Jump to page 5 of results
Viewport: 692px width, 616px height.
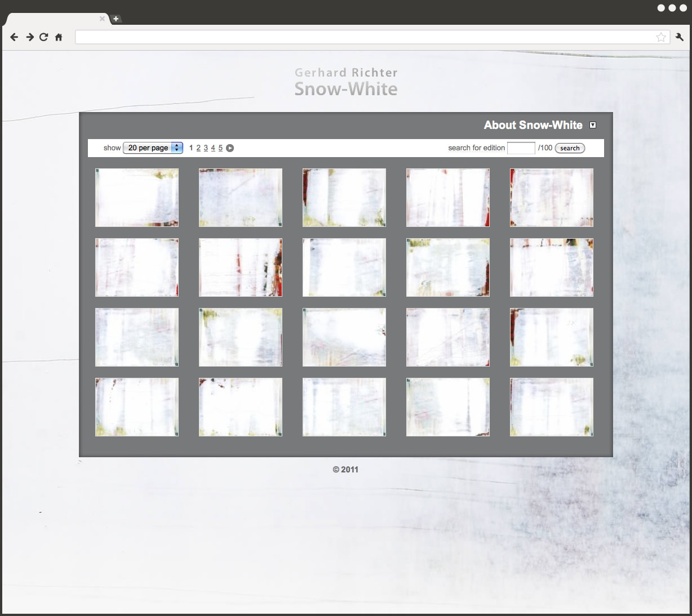(x=220, y=148)
